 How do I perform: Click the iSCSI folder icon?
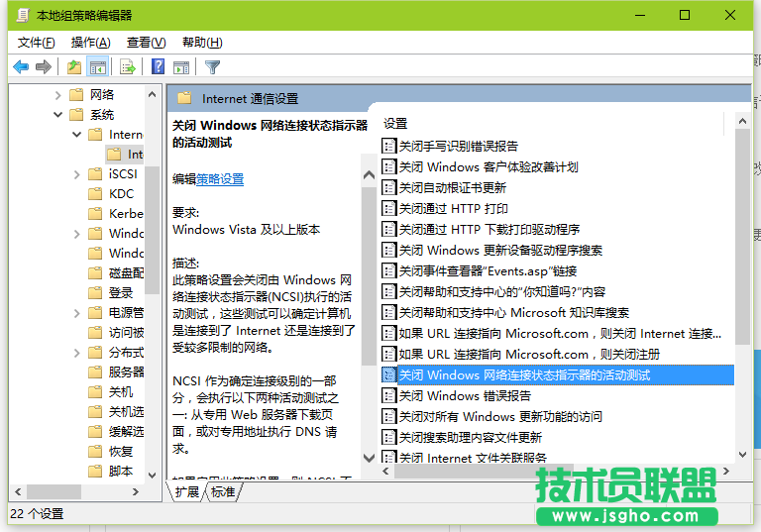click(x=95, y=173)
